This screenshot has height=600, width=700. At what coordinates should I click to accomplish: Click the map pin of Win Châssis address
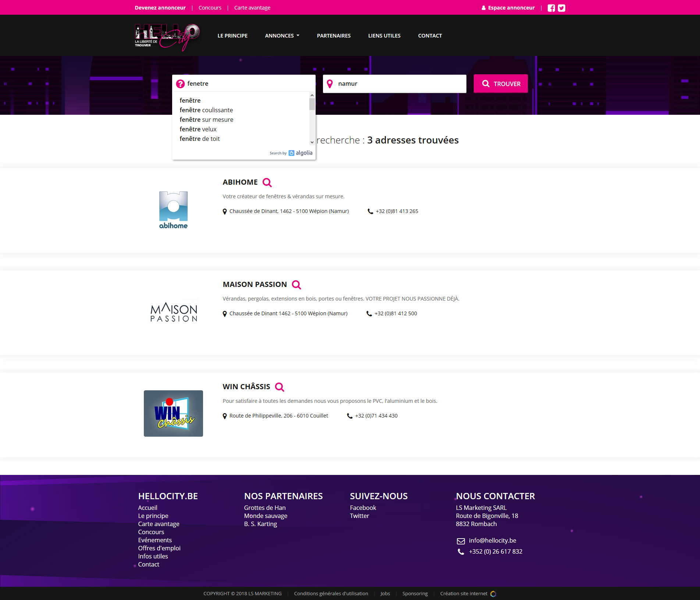[225, 416]
